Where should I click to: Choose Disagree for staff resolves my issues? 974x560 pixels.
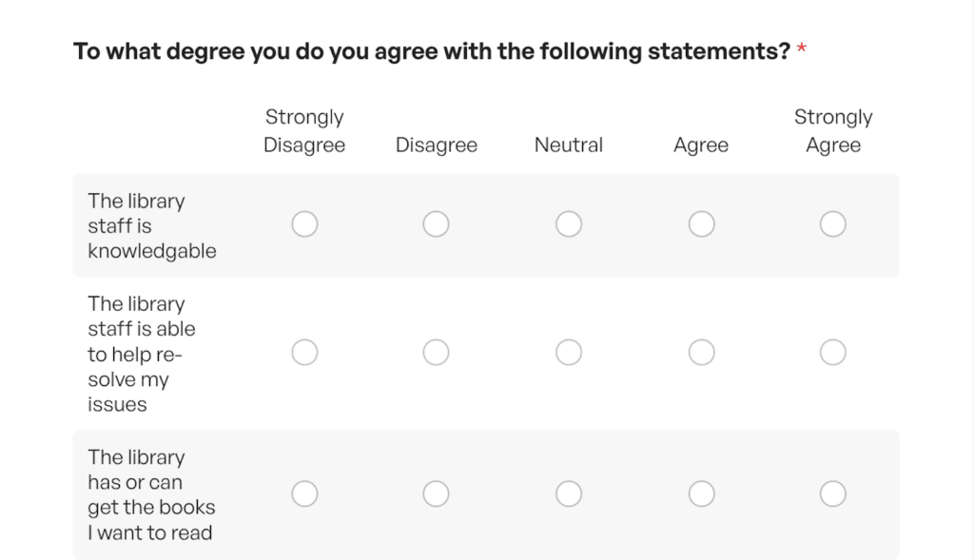click(436, 353)
